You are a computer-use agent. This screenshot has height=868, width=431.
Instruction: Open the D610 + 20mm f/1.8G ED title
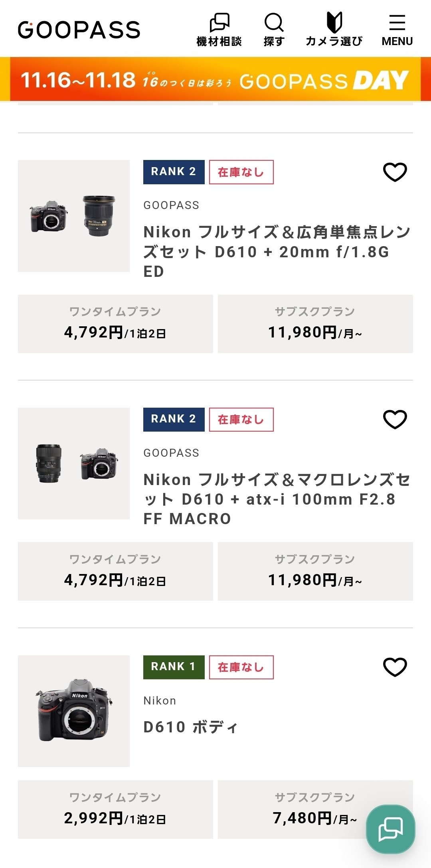pos(275,251)
